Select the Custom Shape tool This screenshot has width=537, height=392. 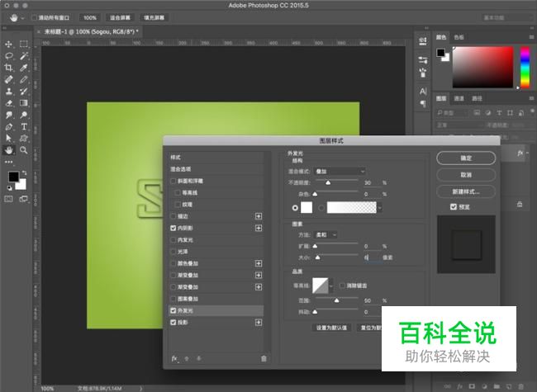(x=24, y=138)
